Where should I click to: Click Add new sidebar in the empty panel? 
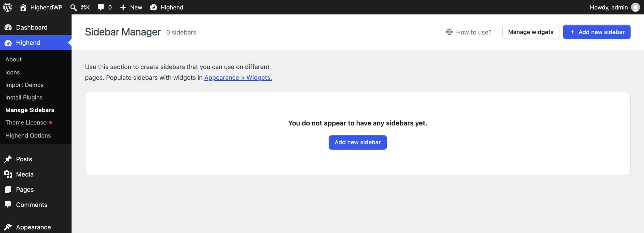coord(358,142)
